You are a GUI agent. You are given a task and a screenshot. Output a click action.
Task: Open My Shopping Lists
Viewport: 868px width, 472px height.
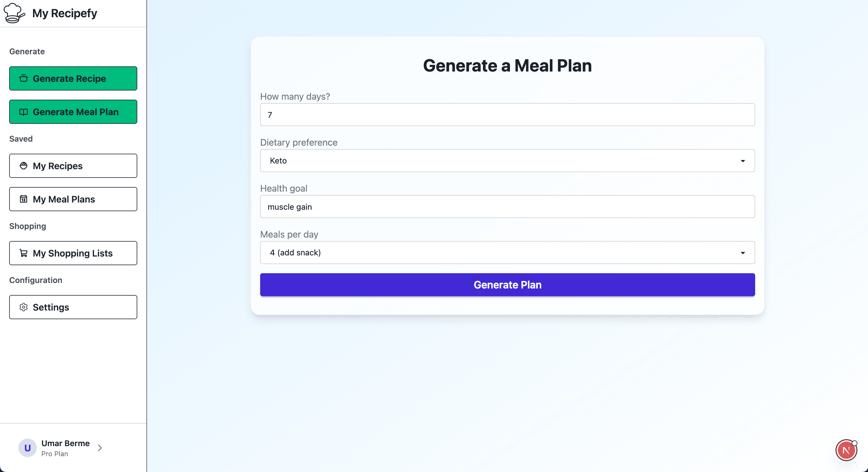73,253
